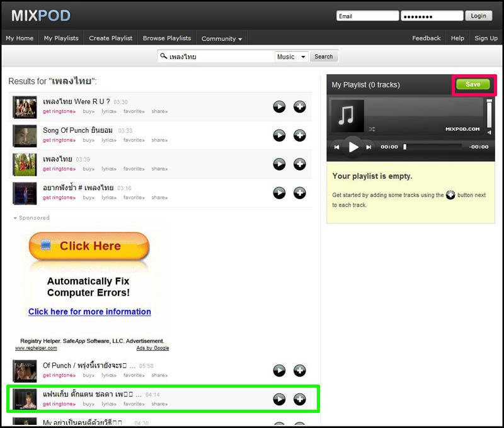504x428 pixels.
Task: Toggle shuffle in the playlist player
Action: click(372, 129)
